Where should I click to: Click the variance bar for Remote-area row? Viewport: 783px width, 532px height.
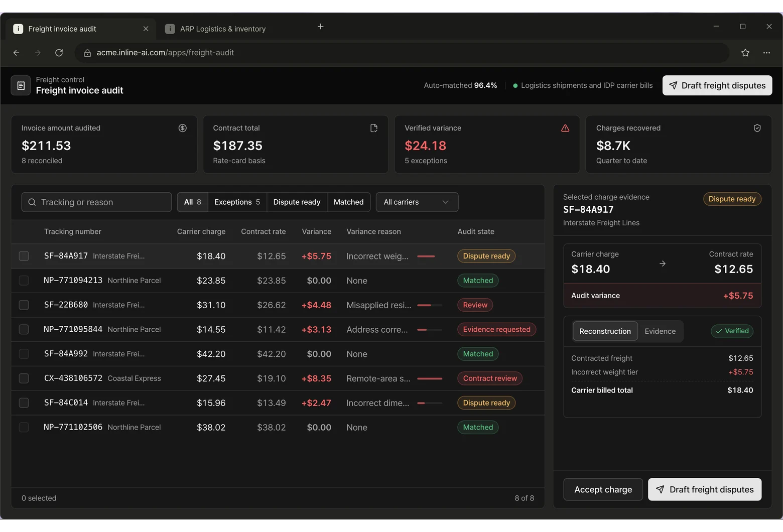tap(430, 378)
